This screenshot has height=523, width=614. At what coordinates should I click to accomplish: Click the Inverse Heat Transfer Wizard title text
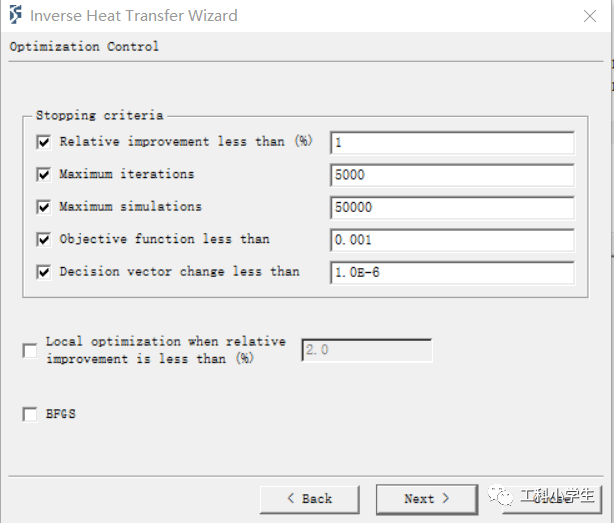click(x=134, y=16)
